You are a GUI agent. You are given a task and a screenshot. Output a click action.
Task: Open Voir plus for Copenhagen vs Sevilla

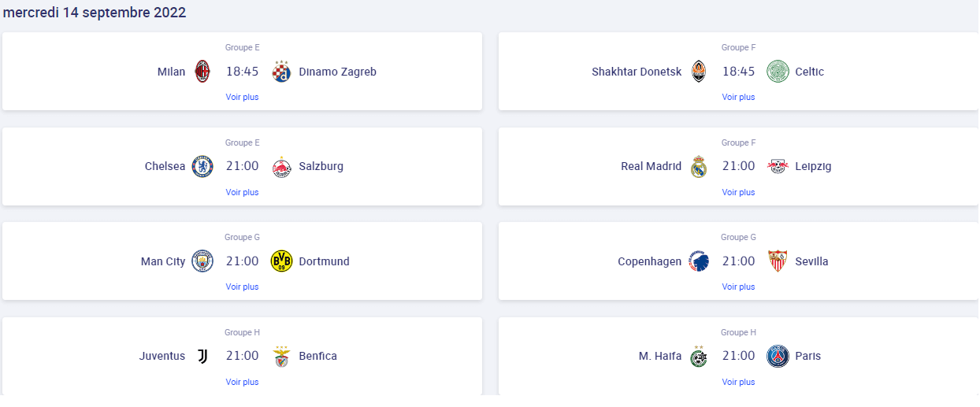point(738,287)
